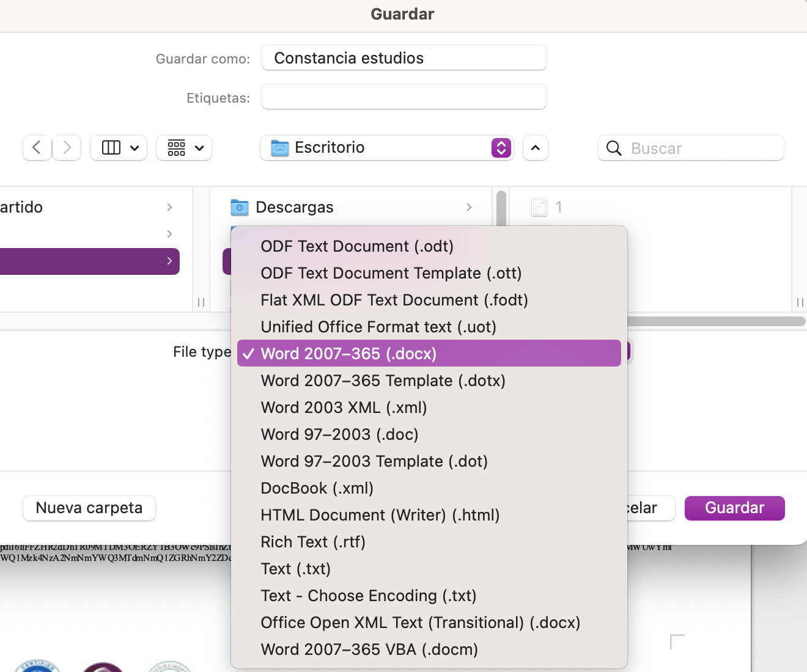Choose HTML Document (Writer) (.html)
807x672 pixels.
429,515
